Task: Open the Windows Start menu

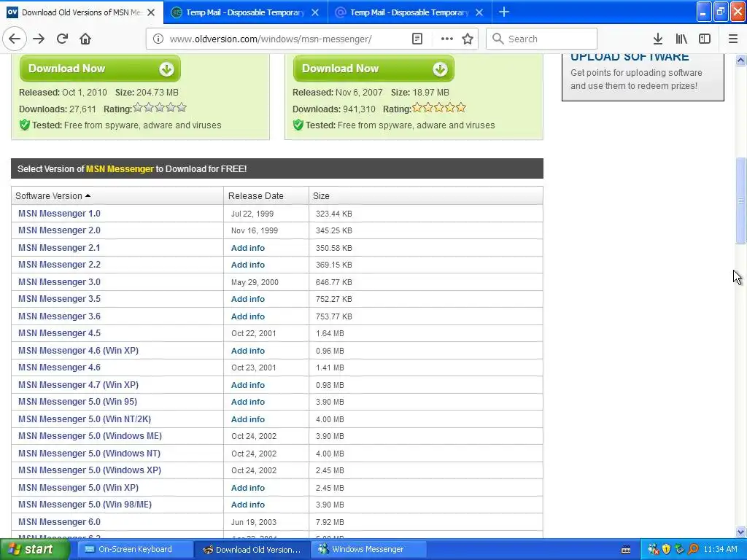Action: (x=35, y=550)
